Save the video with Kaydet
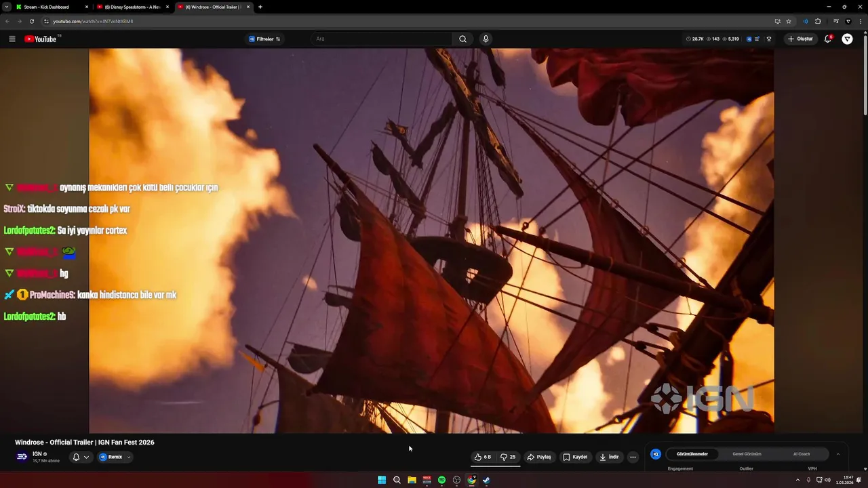Image resolution: width=868 pixels, height=488 pixels. pyautogui.click(x=575, y=457)
